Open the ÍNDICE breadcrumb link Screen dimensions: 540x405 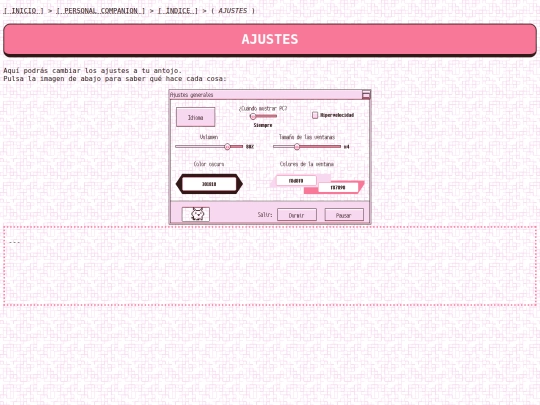pyautogui.click(x=178, y=11)
